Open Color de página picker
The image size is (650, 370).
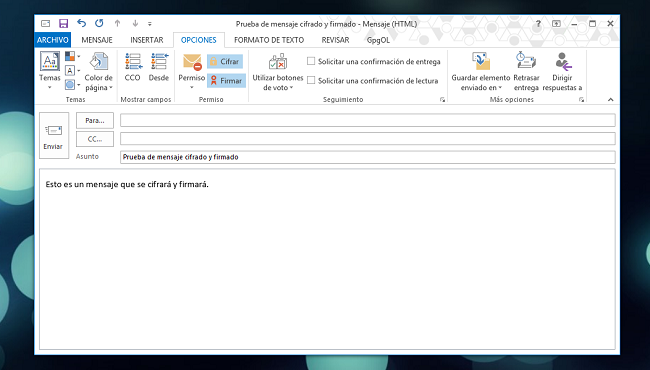point(99,72)
